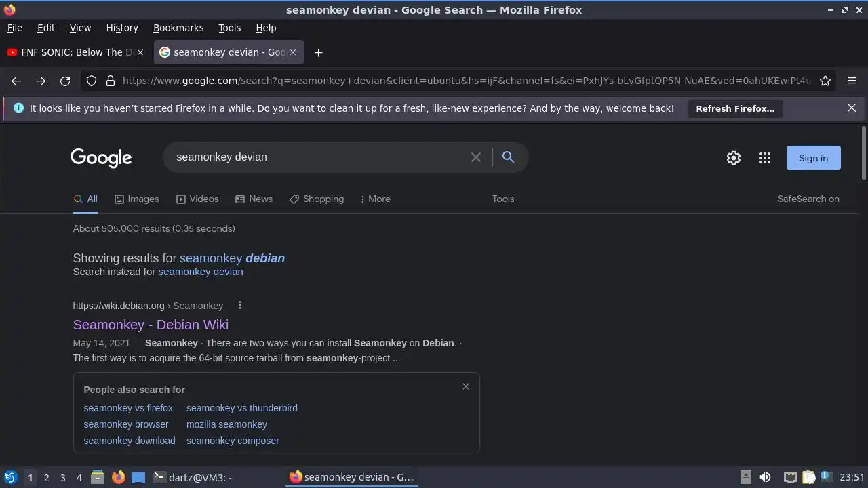This screenshot has width=868, height=488.
Task: Click seamonkey vs thunderbird suggestion
Action: pyautogui.click(x=242, y=408)
